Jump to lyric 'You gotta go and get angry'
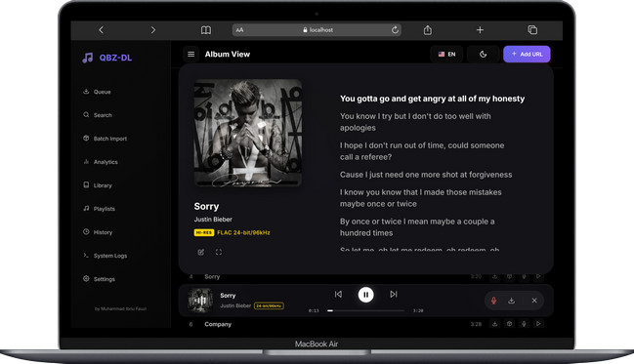This screenshot has width=634, height=364. pyautogui.click(x=432, y=99)
